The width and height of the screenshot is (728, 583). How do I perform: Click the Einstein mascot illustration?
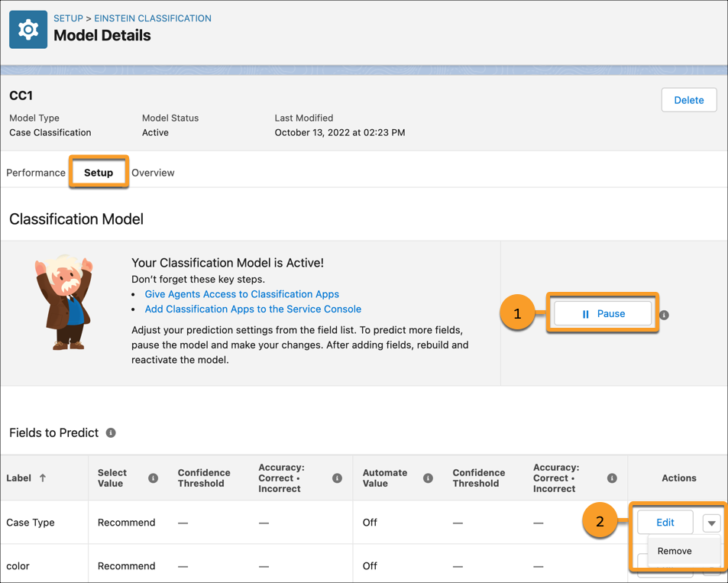click(x=63, y=303)
